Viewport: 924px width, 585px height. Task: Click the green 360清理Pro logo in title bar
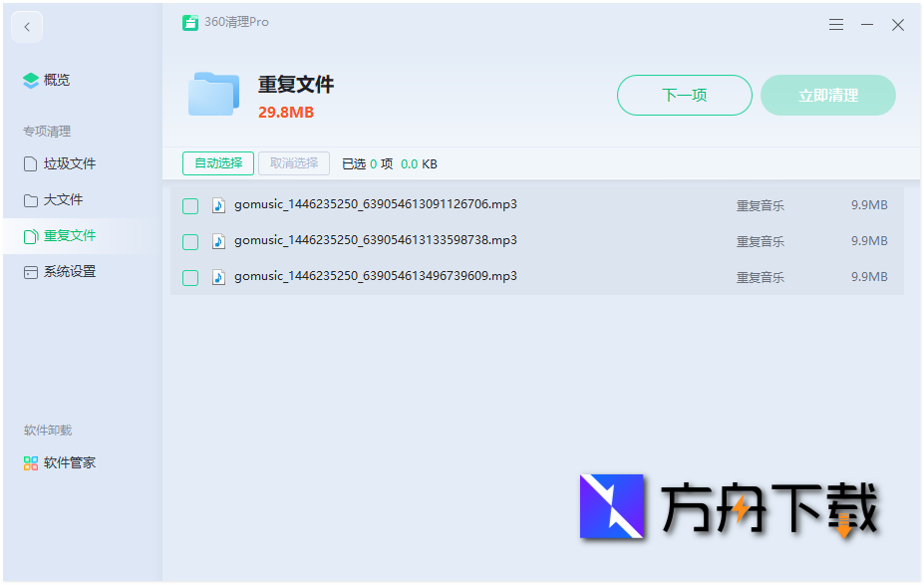click(193, 22)
